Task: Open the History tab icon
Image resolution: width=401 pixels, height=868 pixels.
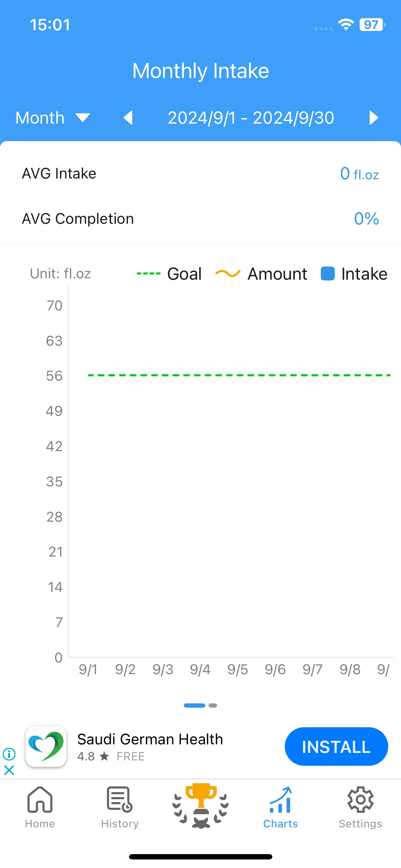Action: pyautogui.click(x=119, y=800)
